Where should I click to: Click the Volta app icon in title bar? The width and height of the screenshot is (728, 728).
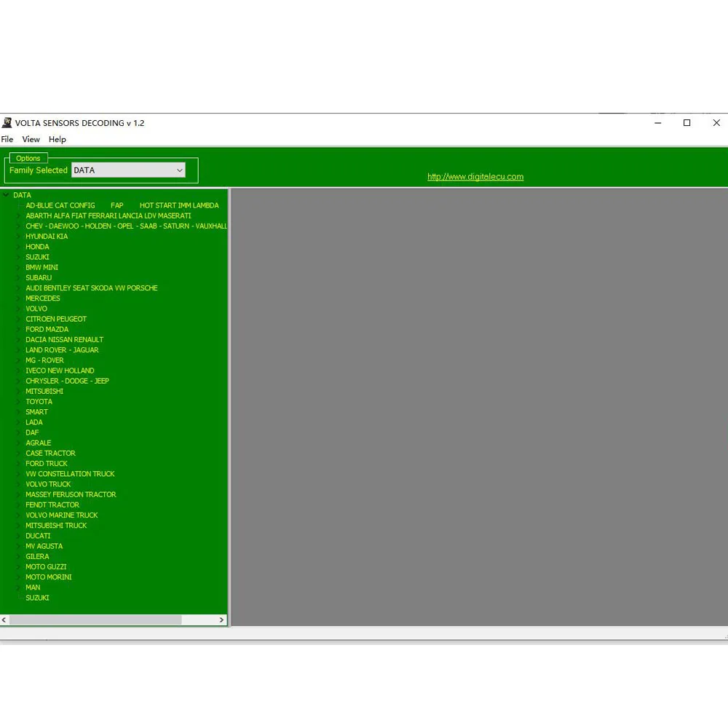(7, 122)
